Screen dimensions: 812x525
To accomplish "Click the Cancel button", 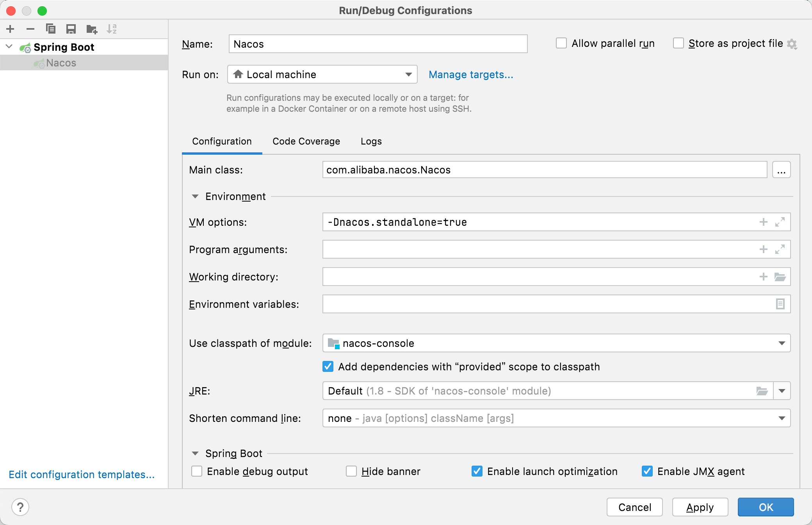I will pyautogui.click(x=635, y=507).
